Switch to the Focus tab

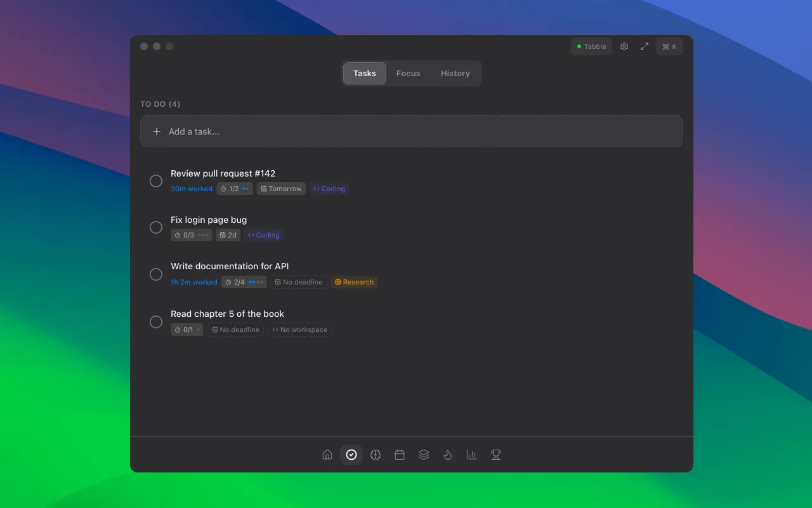[408, 73]
